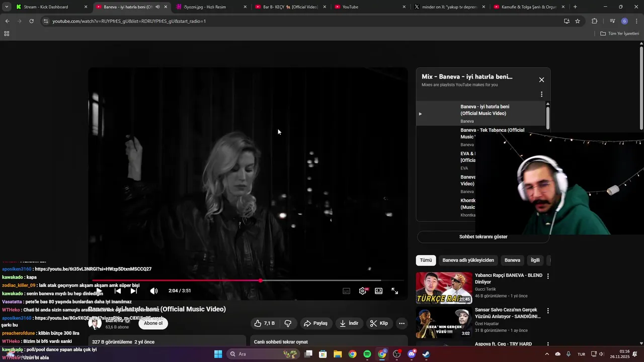Close the Mix playlist panel
The height and width of the screenshot is (362, 644).
(x=541, y=79)
